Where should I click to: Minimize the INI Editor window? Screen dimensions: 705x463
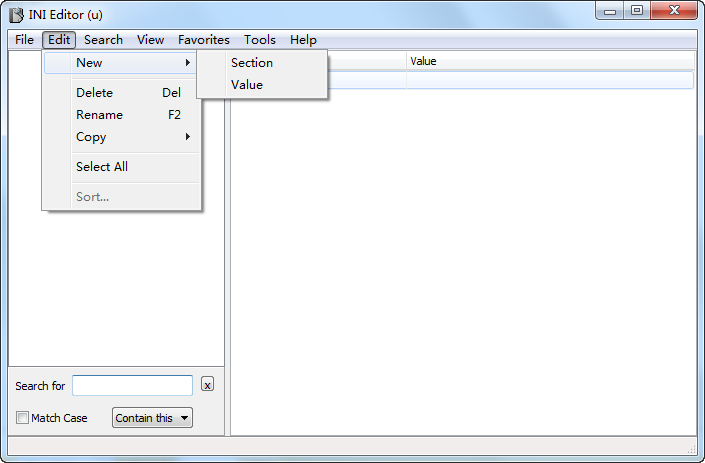[x=610, y=11]
